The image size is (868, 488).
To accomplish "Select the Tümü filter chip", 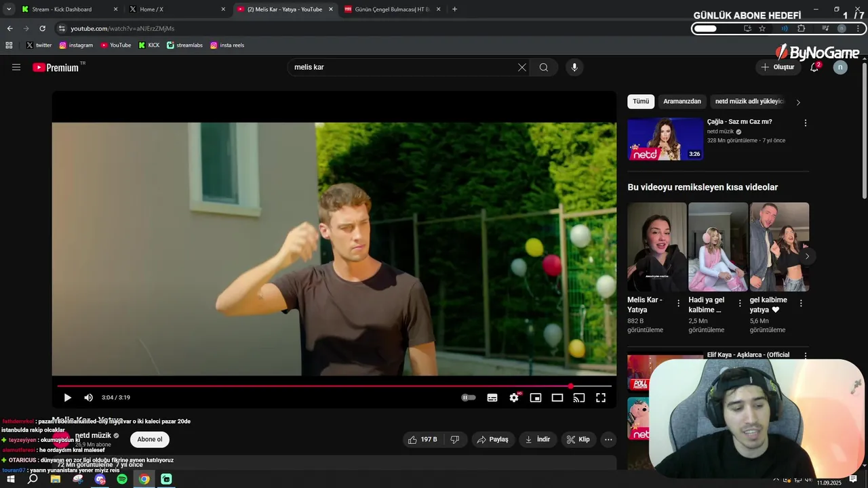I will [641, 102].
